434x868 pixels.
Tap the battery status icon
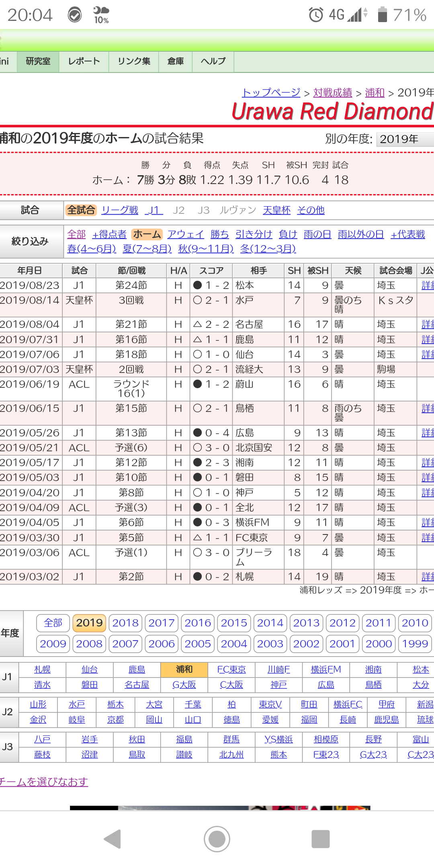click(x=382, y=15)
